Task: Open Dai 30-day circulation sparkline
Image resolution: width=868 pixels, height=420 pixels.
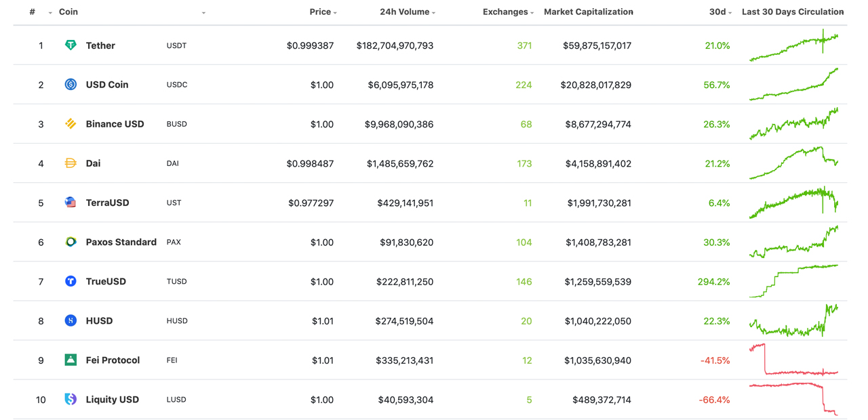Action: (x=793, y=163)
